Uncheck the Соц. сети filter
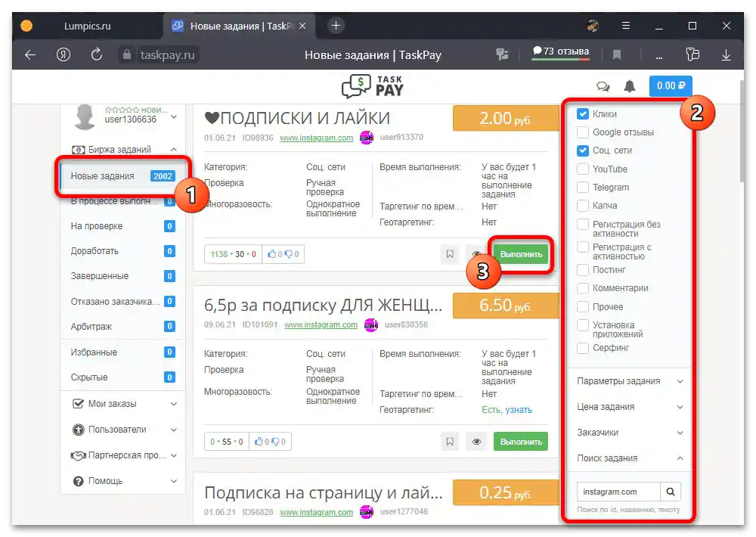This screenshot has width=756, height=537. [583, 151]
